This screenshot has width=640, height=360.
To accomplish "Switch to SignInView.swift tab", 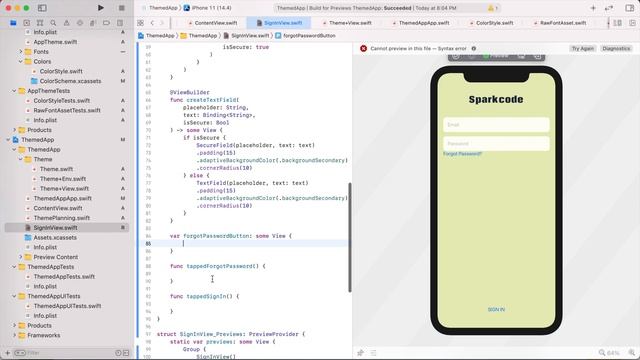I will [280, 23].
